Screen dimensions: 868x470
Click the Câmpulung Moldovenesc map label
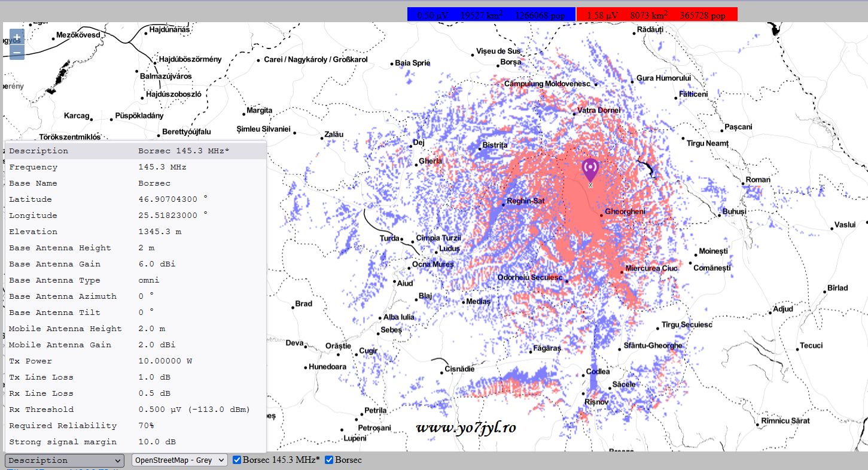click(x=547, y=84)
